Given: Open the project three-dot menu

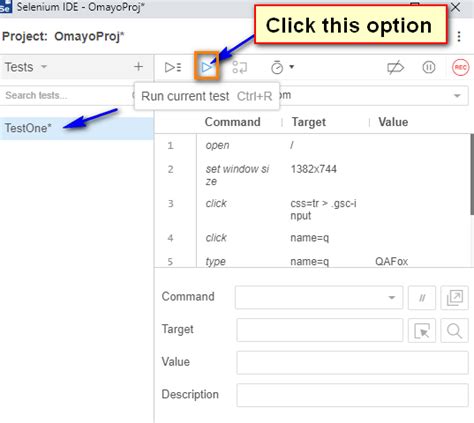Looking at the screenshot, I should 459,36.
